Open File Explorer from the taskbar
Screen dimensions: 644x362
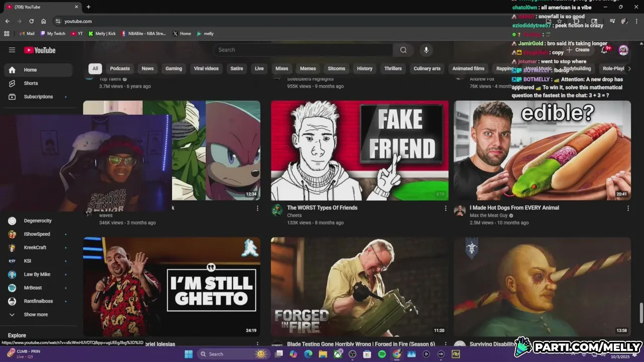(x=323, y=354)
